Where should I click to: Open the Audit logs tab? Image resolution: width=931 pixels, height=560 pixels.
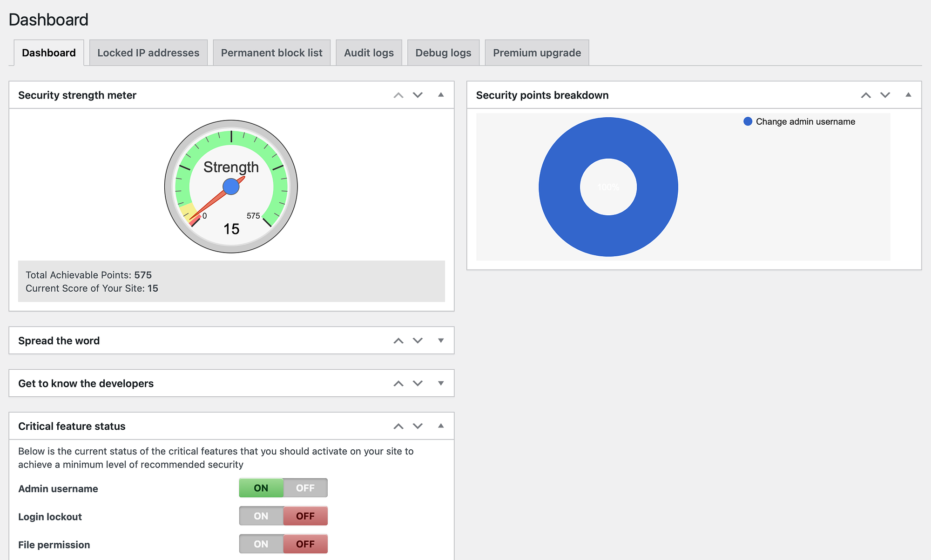click(368, 53)
